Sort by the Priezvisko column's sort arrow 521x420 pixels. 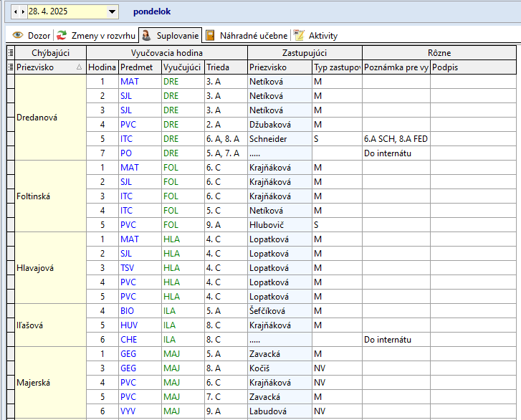click(79, 67)
